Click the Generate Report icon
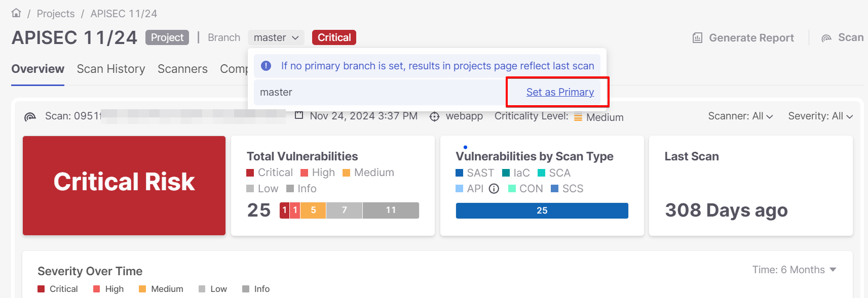This screenshot has width=868, height=298. click(697, 38)
